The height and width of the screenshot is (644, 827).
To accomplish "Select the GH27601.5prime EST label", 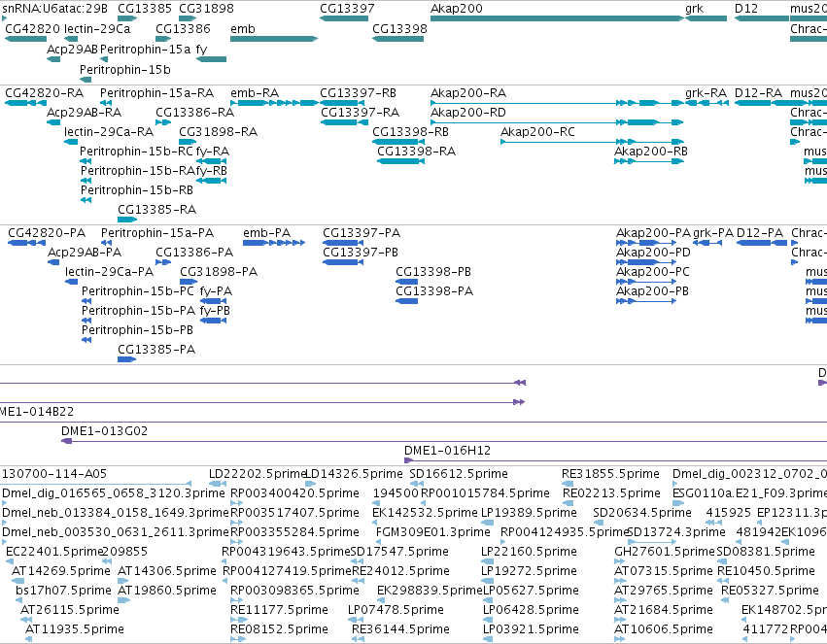I will click(x=665, y=552).
